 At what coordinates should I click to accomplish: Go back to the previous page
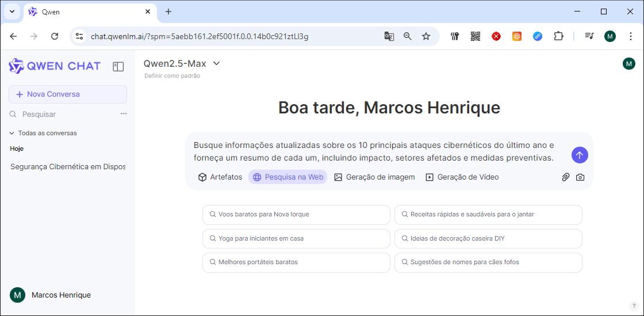pos(14,36)
